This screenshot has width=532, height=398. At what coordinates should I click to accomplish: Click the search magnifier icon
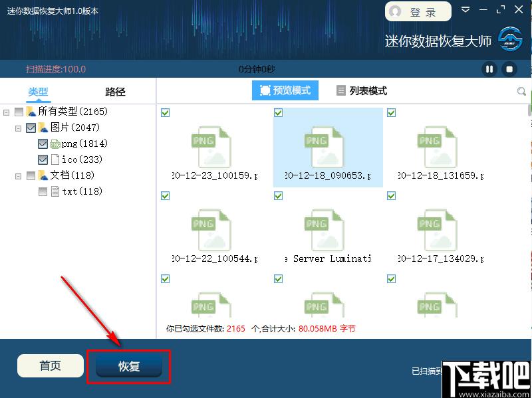521,91
